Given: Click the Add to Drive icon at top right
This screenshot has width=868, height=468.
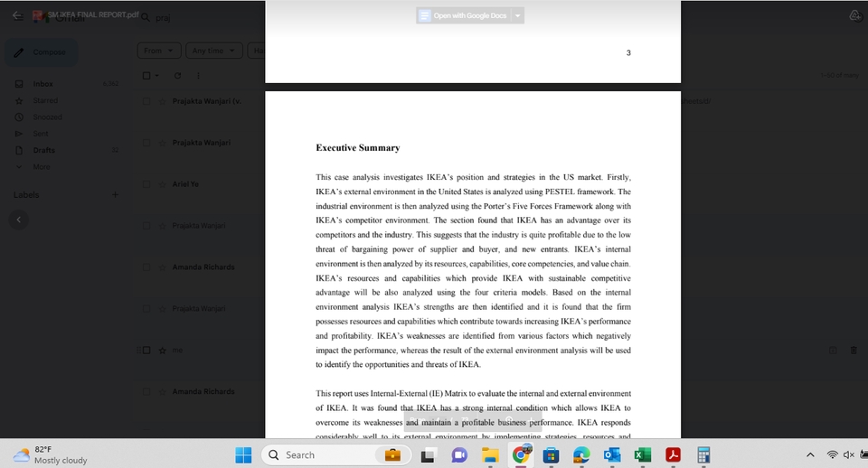Looking at the screenshot, I should click(x=855, y=16).
